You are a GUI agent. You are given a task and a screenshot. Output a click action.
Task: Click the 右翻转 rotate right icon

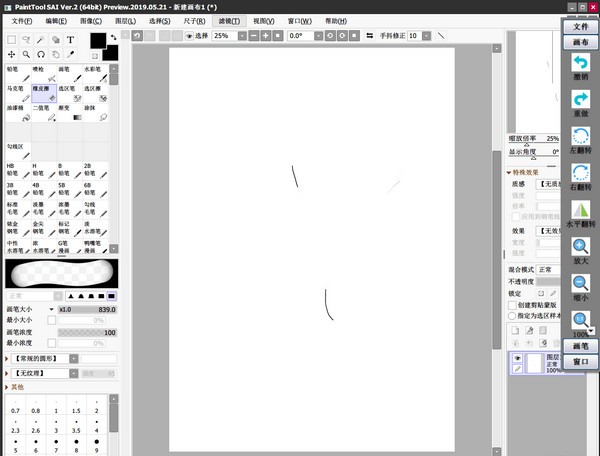click(580, 173)
